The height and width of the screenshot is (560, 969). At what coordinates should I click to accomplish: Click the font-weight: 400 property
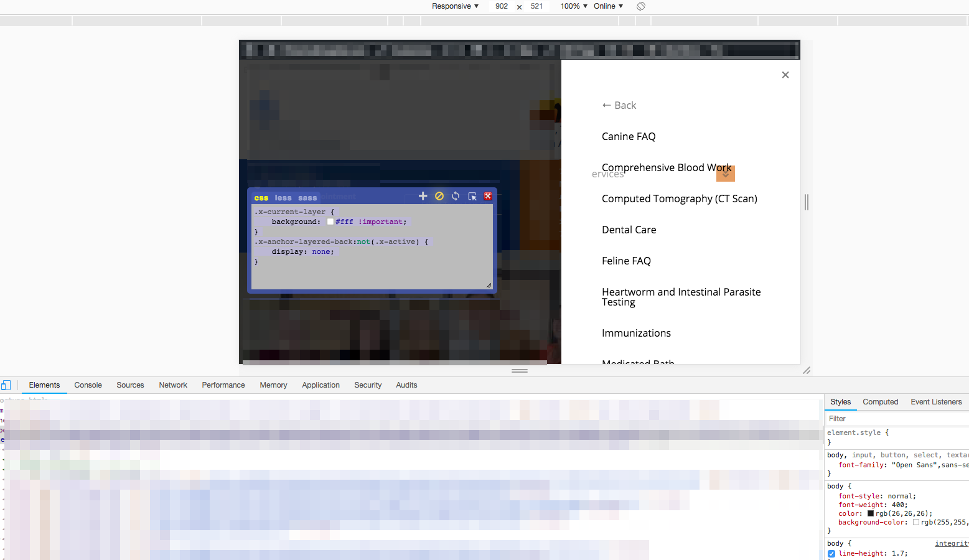click(873, 505)
